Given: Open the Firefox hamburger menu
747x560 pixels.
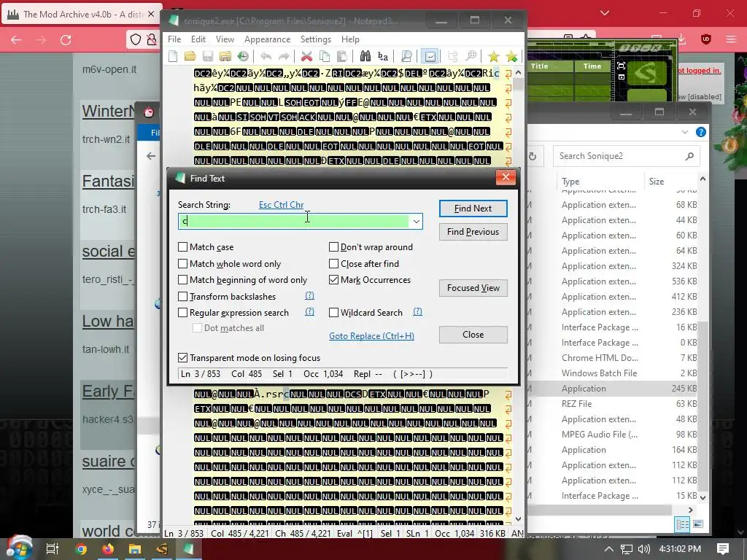Looking at the screenshot, I should [731, 39].
